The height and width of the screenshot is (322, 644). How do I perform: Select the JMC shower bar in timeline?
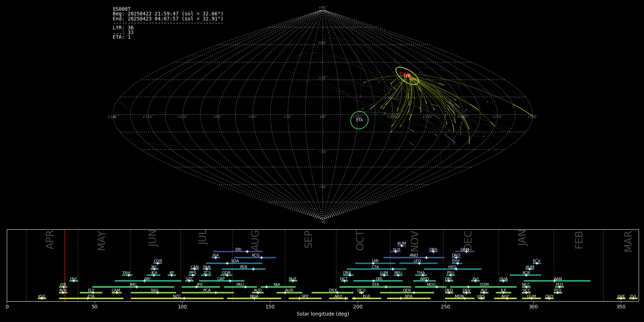pyautogui.click(x=133, y=287)
